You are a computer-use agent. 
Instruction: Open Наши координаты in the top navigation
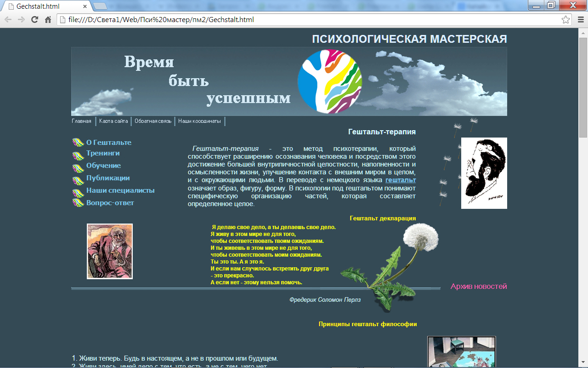[199, 121]
